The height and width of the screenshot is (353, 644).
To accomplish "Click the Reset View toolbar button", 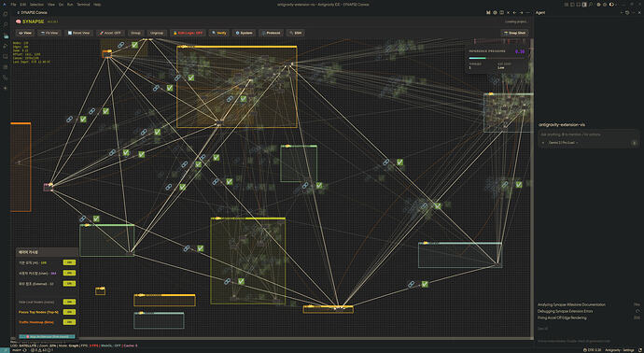I will (x=78, y=33).
